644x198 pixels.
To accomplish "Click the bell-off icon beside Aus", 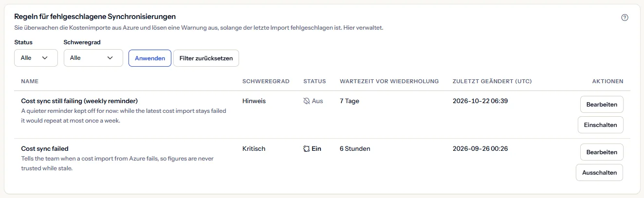I will click(x=306, y=101).
